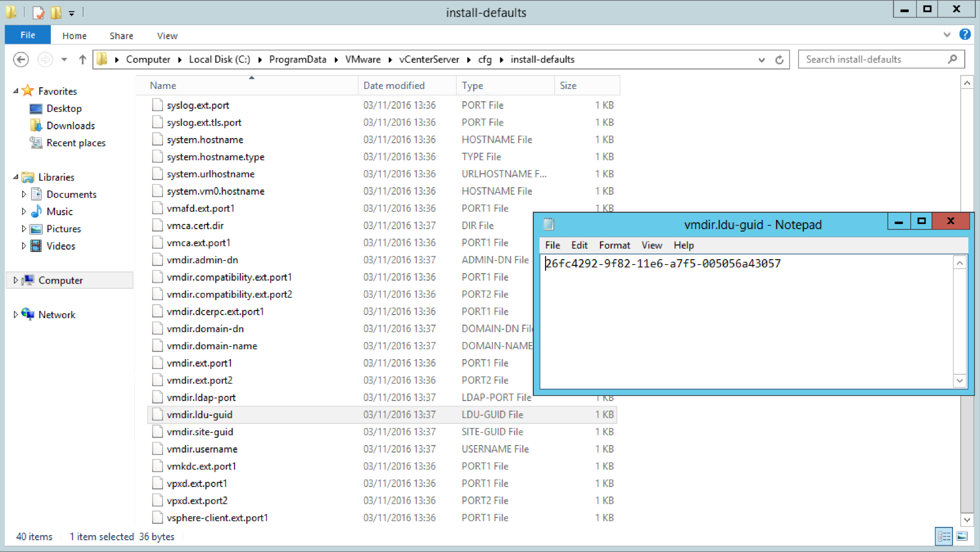Click ProgramData in the address path
Screen dimensions: 980x552
(298, 59)
